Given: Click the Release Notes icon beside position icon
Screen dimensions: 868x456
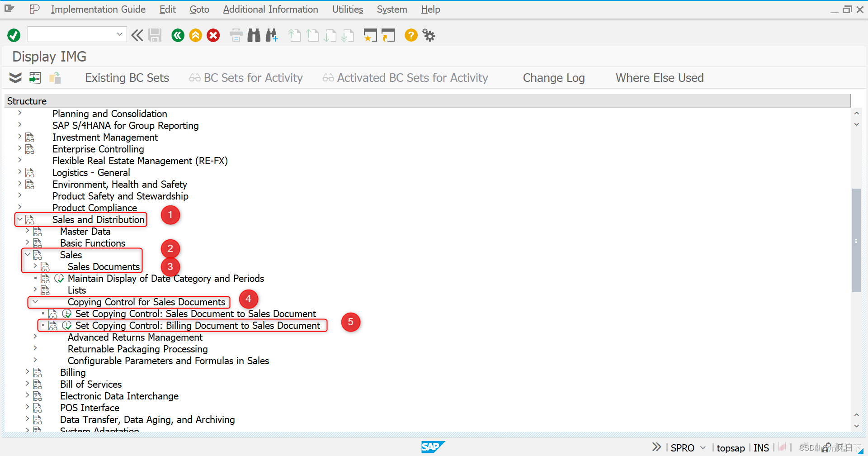Looking at the screenshot, I should (55, 78).
